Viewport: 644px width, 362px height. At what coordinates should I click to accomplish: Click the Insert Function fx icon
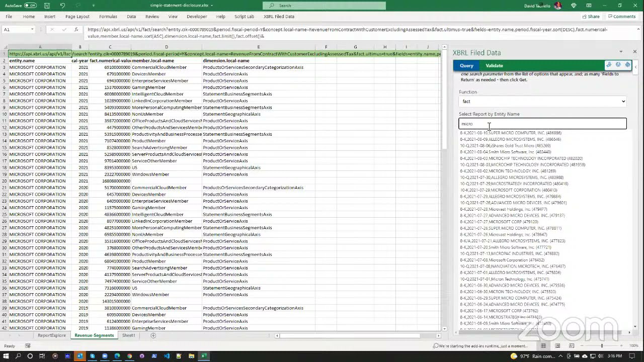76,30
